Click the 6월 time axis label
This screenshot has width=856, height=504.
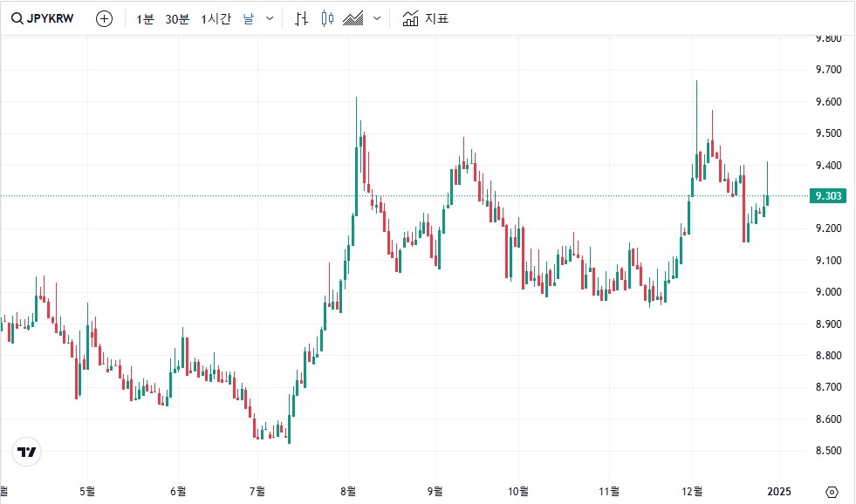[x=178, y=492]
